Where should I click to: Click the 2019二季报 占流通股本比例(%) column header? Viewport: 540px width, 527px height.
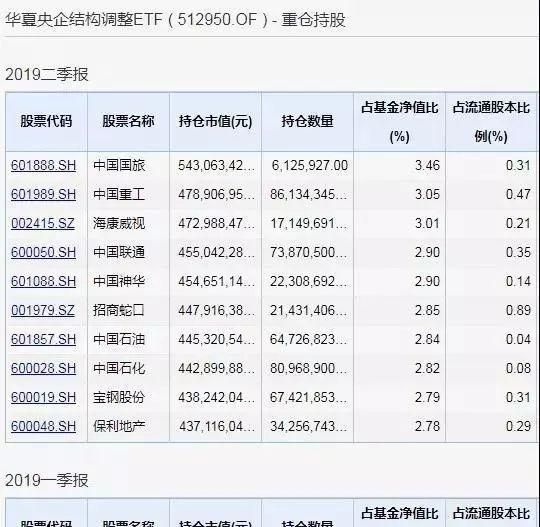pos(491,122)
